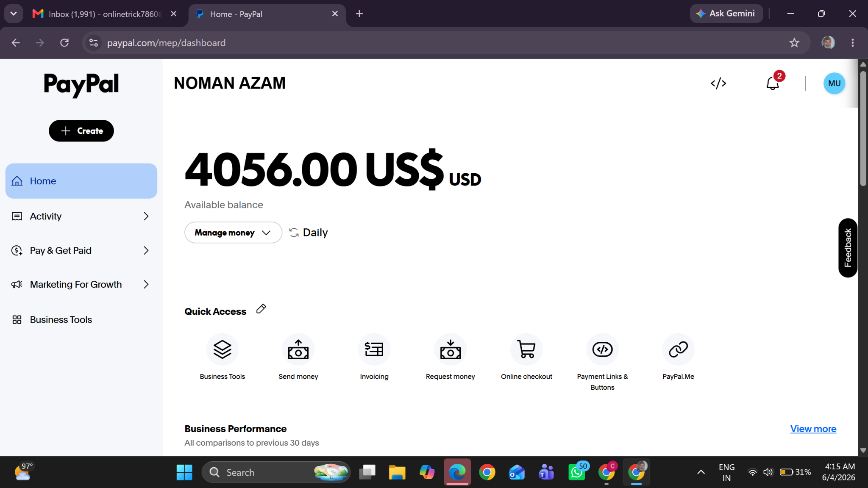This screenshot has width=868, height=488.
Task: Click the Business Performance heading
Action: [236, 429]
